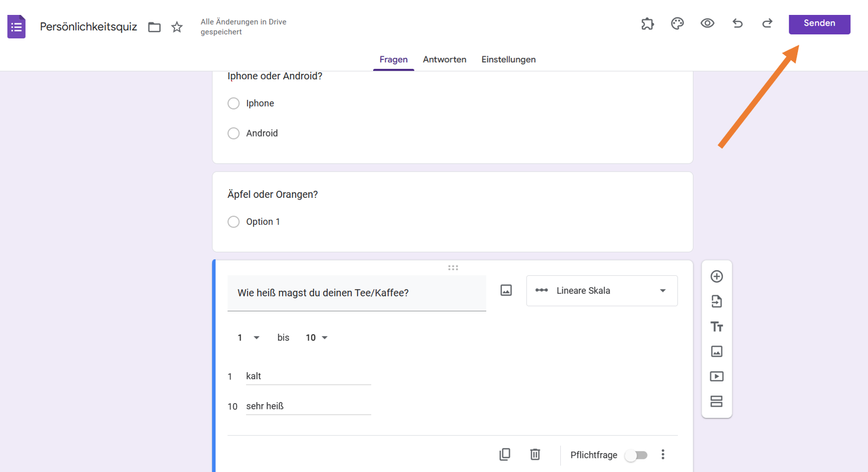This screenshot has width=868, height=472.
Task: Select the Iphone radio option
Action: (234, 103)
